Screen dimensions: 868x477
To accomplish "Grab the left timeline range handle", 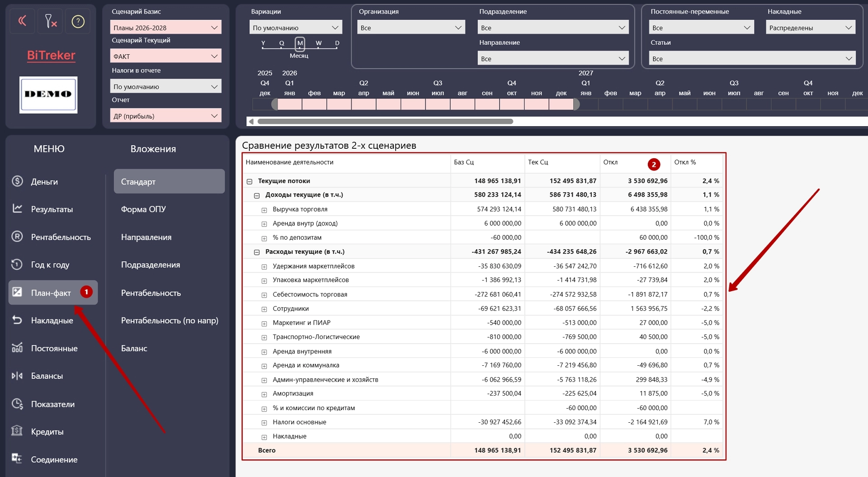I will click(275, 104).
